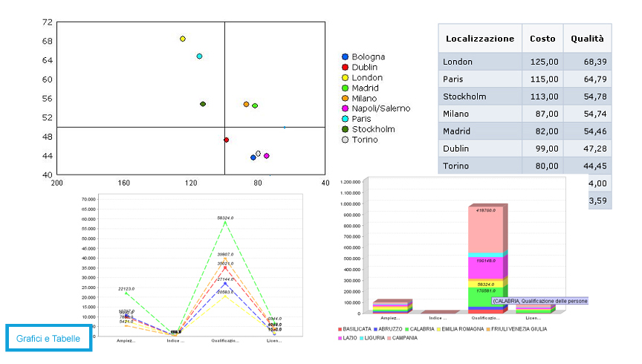This screenshot has height=364, width=642.
Task: Click the Qualità column header
Action: click(586, 39)
